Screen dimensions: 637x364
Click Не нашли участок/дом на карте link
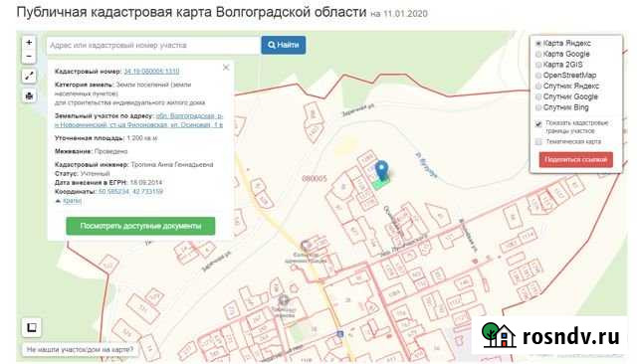point(80,349)
